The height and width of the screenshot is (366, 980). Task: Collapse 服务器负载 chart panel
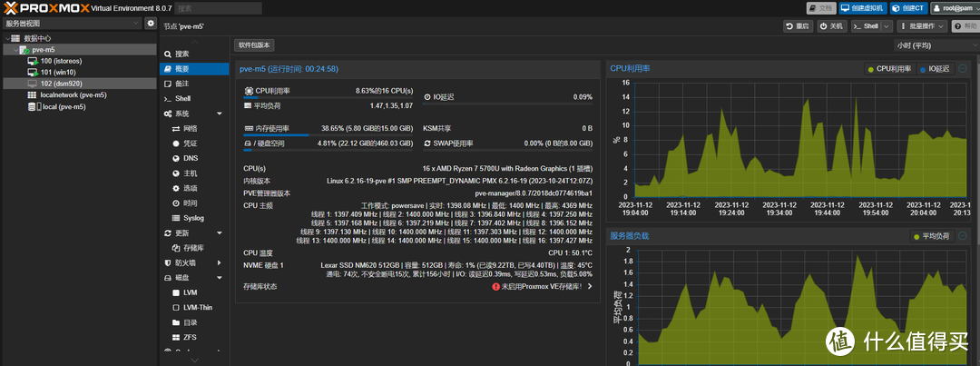963,236
